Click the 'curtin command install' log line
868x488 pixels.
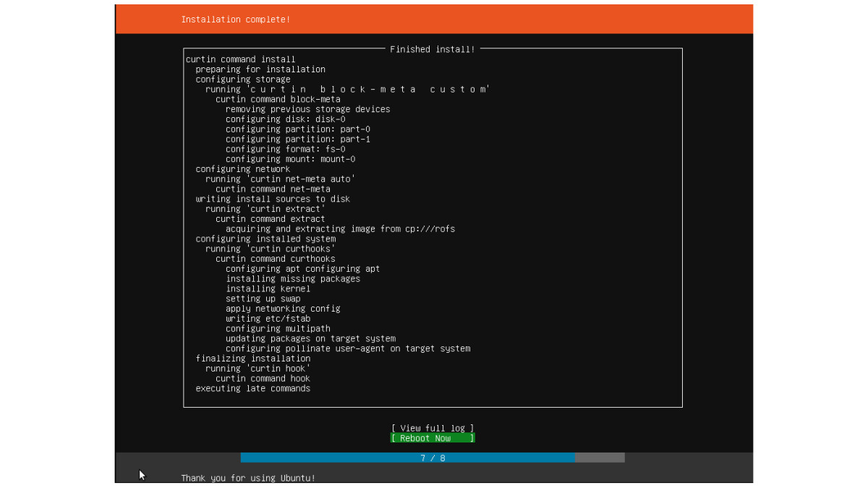pyautogui.click(x=241, y=59)
